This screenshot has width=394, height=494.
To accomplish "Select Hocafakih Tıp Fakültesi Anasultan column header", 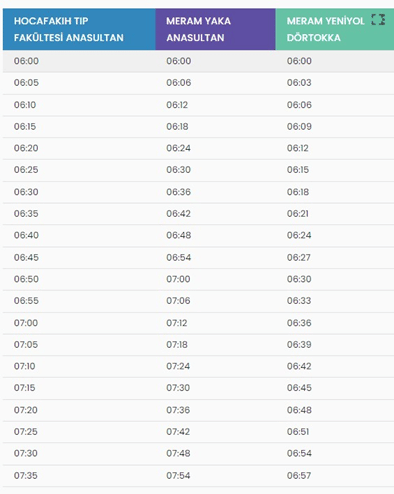I will click(x=79, y=29).
